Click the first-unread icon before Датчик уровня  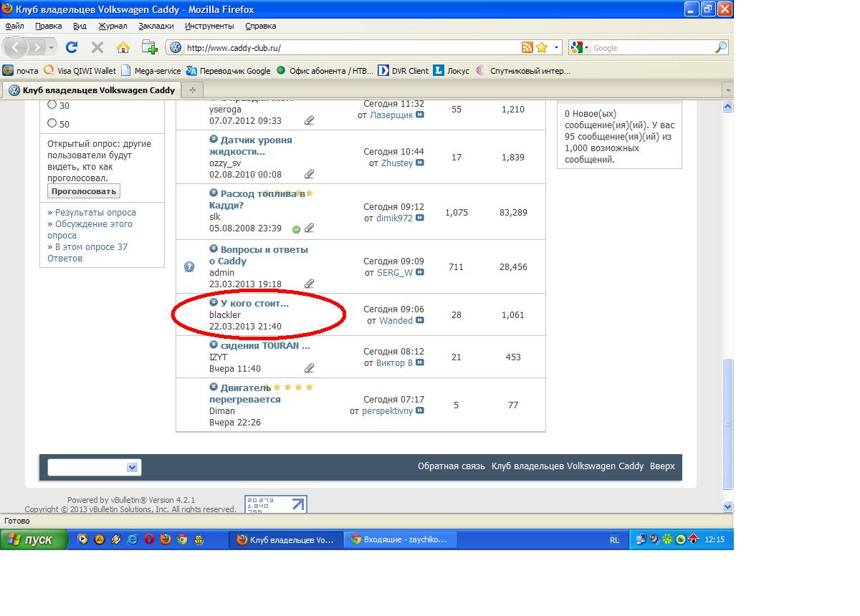214,139
